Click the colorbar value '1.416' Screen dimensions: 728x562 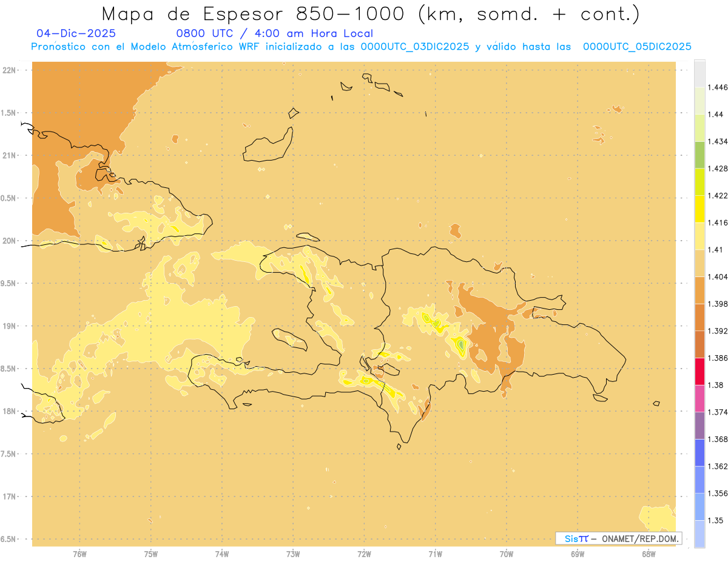pyautogui.click(x=719, y=222)
